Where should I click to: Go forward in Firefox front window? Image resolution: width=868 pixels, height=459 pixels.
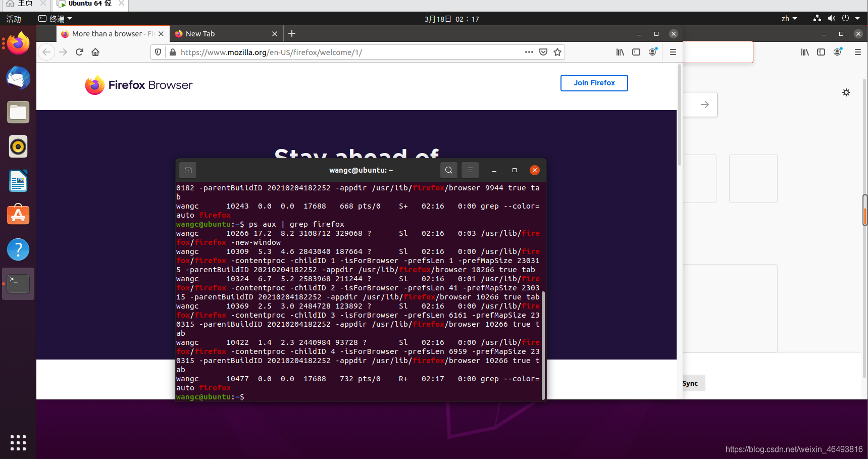coord(63,52)
